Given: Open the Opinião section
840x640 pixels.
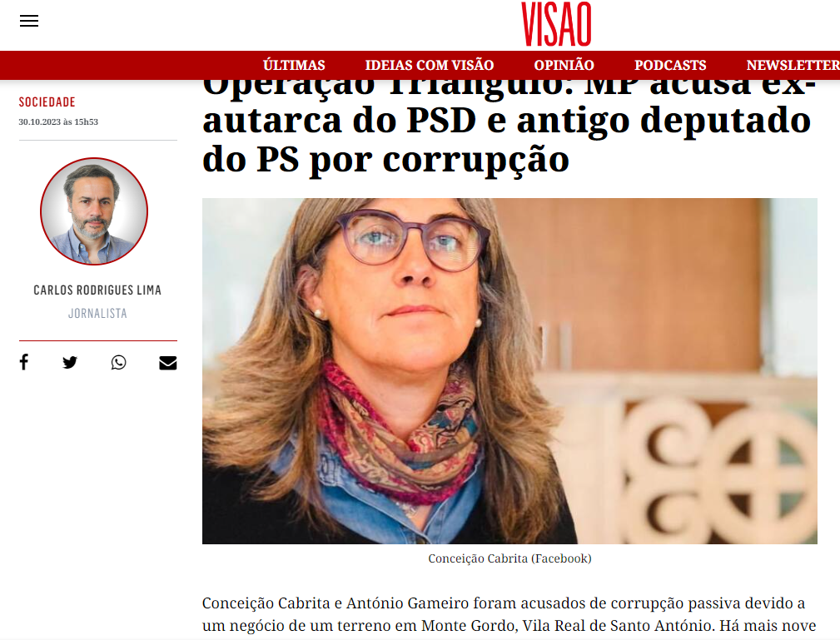Looking at the screenshot, I should 564,66.
